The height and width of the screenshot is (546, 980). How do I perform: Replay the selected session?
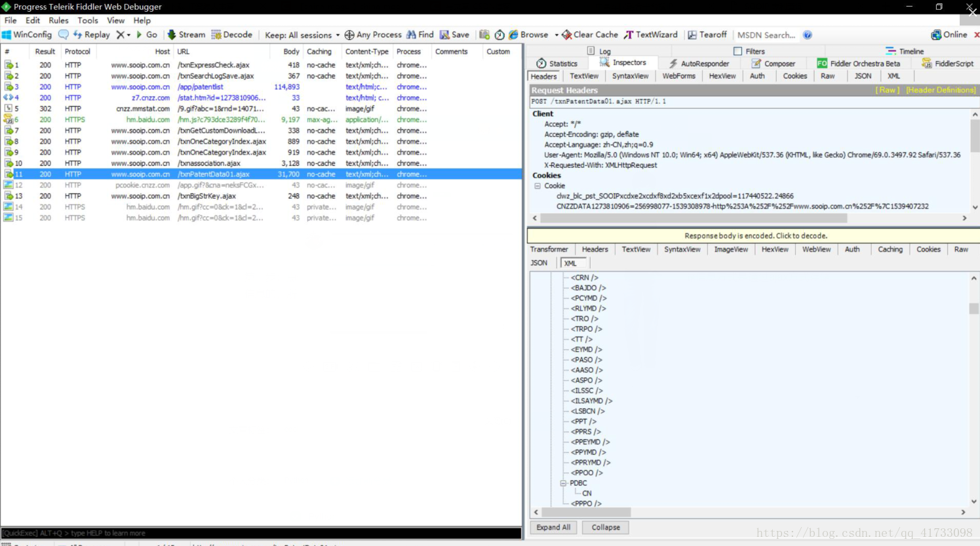tap(91, 35)
